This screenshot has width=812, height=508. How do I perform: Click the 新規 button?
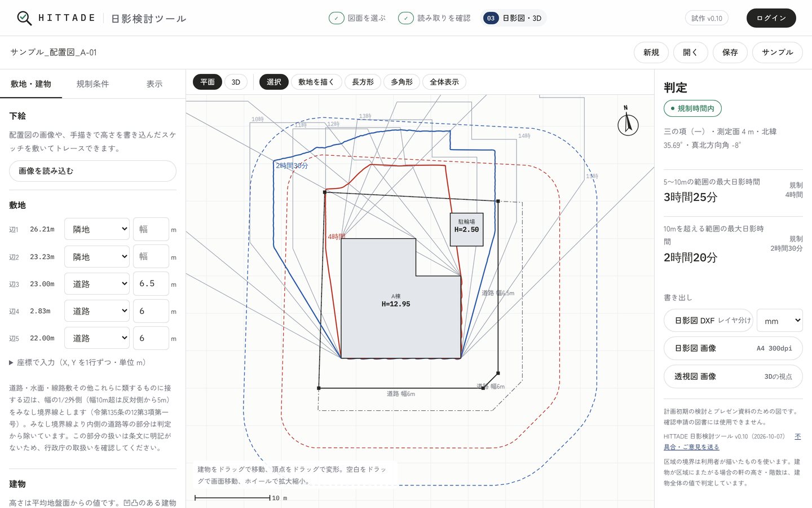click(x=651, y=52)
